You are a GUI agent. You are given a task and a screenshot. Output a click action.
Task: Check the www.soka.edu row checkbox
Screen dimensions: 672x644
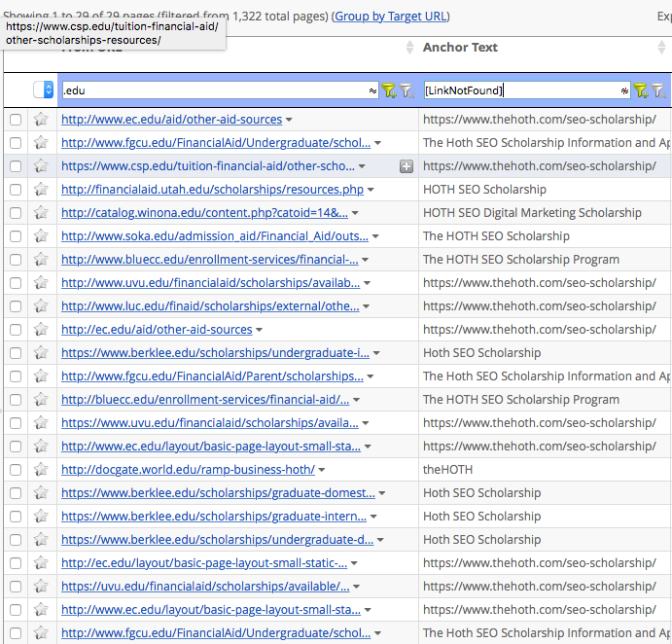click(16, 236)
